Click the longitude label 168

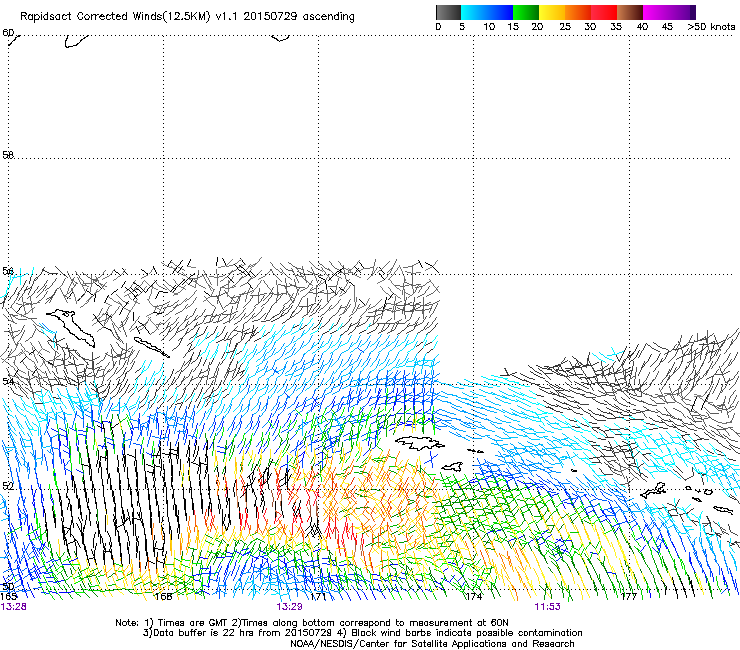pos(163,597)
